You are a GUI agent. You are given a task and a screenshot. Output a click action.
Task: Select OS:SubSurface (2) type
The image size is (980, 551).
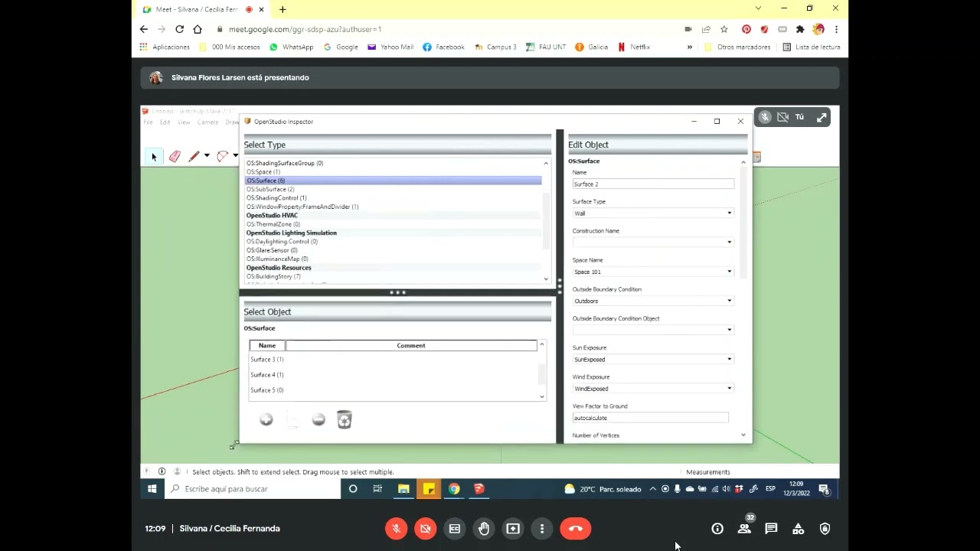270,189
